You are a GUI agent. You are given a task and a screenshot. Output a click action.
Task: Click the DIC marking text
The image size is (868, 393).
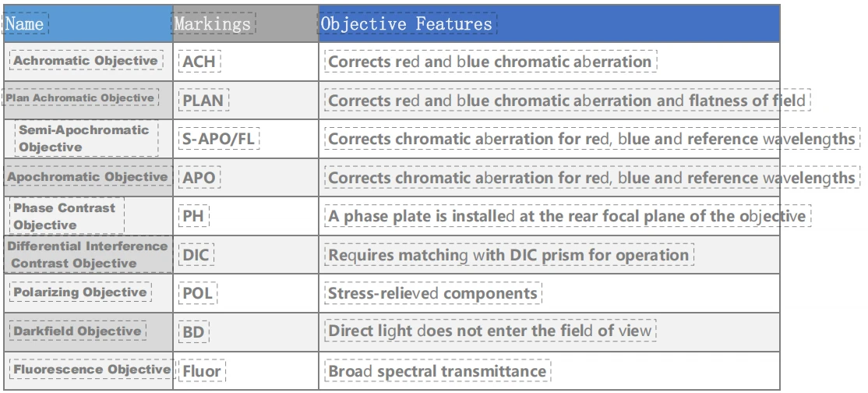pos(196,255)
